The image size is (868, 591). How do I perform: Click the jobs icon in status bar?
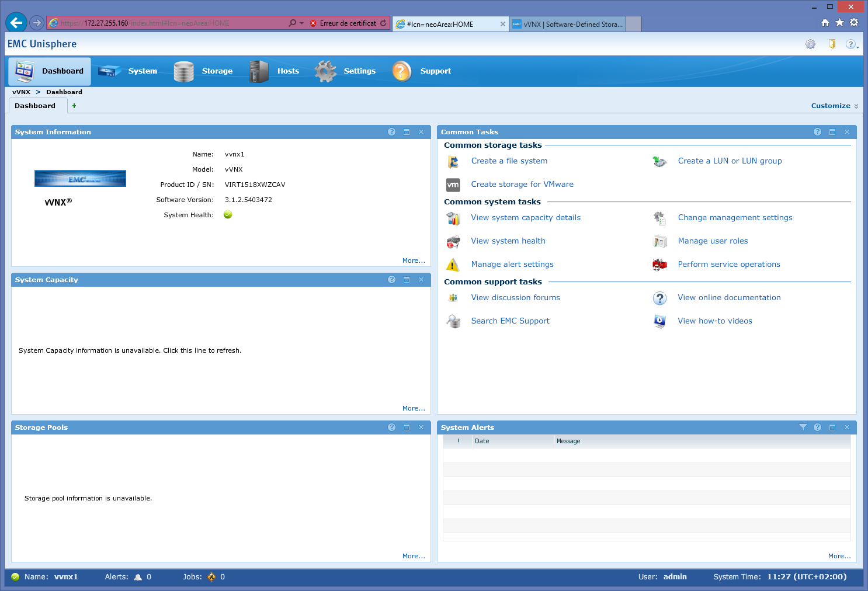tap(211, 577)
